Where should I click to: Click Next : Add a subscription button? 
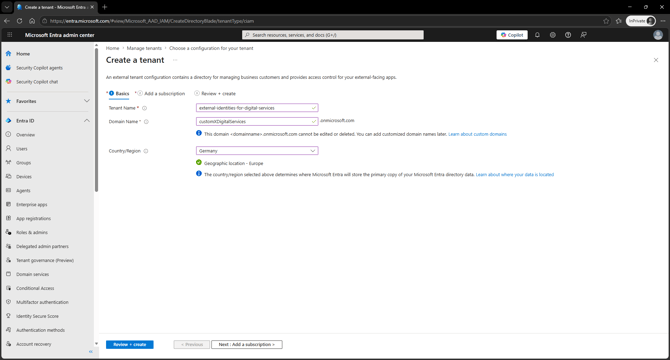coord(247,345)
